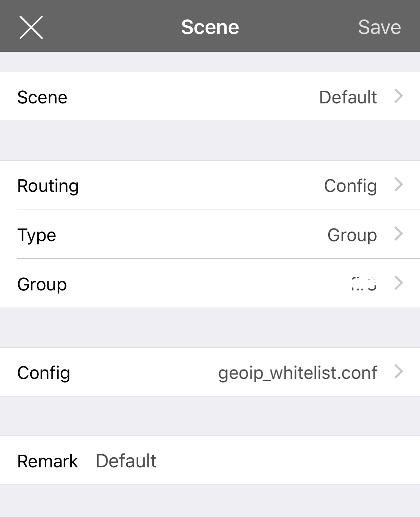
Task: Tap the Scene title in header
Action: [x=210, y=27]
